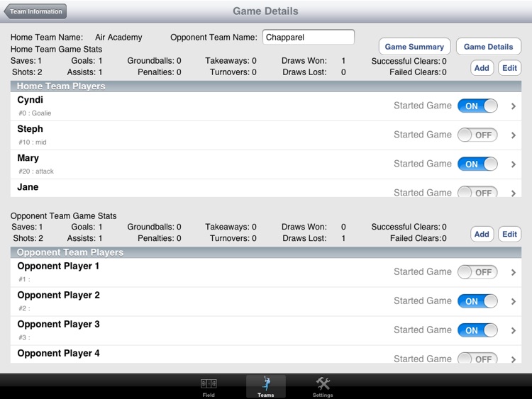Select the Teams lacrosse player icon
Image resolution: width=532 pixels, height=399 pixels.
point(266,383)
